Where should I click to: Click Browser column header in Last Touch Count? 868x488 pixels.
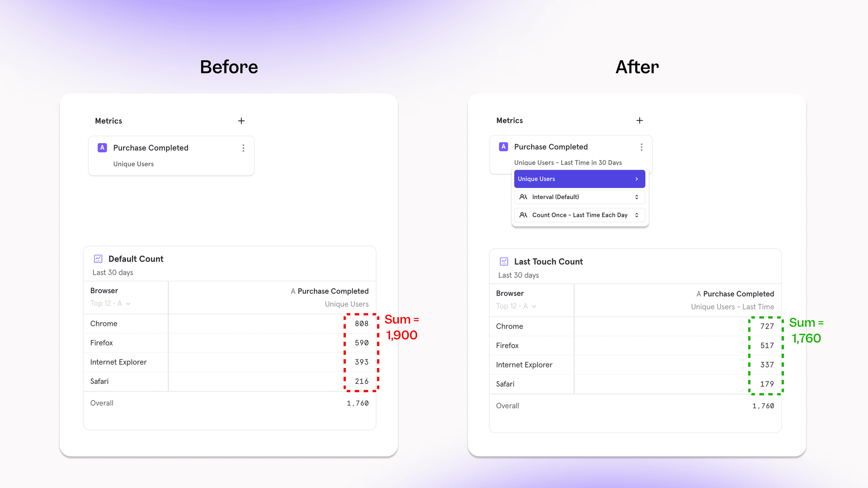pos(510,293)
